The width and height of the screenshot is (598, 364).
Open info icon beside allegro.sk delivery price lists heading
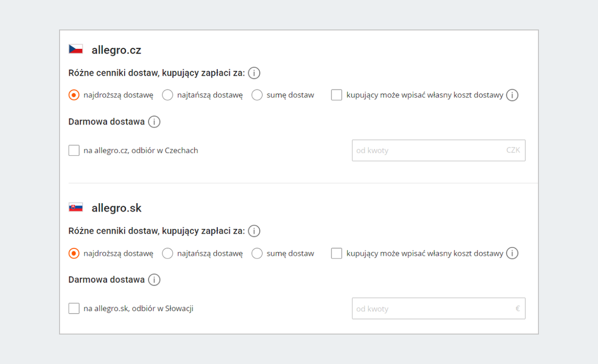pos(254,232)
